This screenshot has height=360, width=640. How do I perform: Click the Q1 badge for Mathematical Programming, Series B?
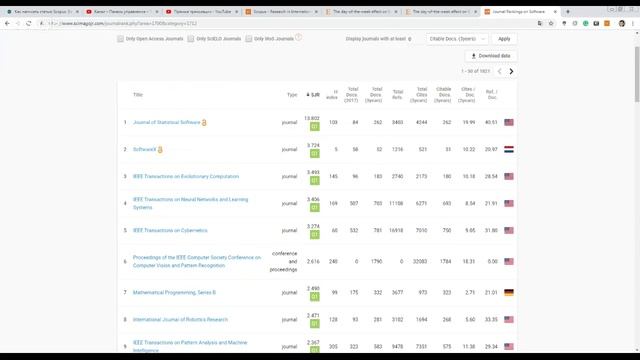(314, 296)
